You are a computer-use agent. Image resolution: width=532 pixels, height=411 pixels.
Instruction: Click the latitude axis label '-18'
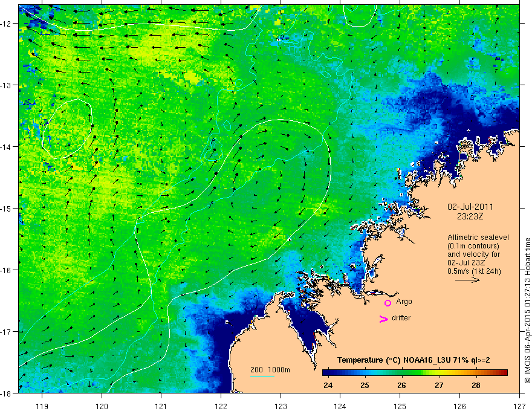6,393
